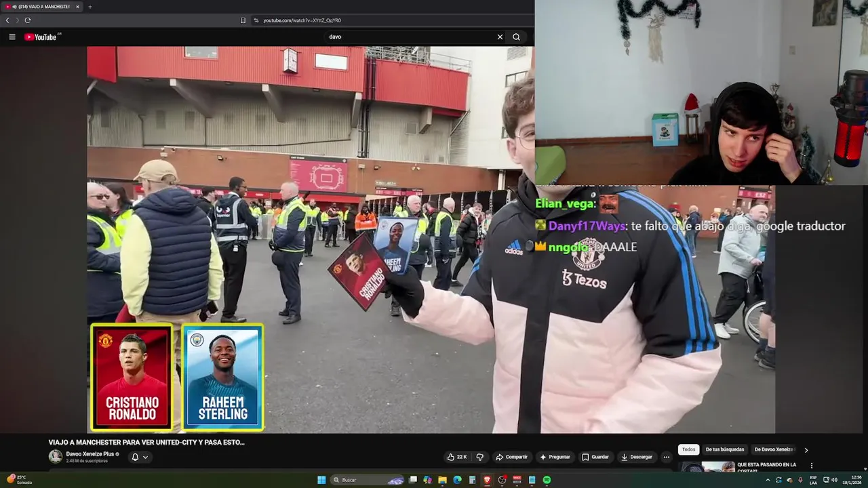This screenshot has width=868, height=488.
Task: Open Spotify from the taskbar
Action: click(x=547, y=480)
